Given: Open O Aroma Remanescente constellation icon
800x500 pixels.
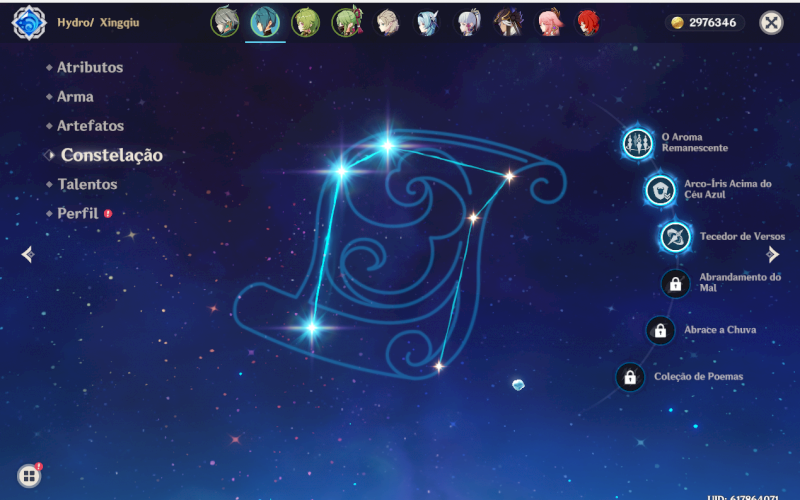Looking at the screenshot, I should [x=637, y=143].
